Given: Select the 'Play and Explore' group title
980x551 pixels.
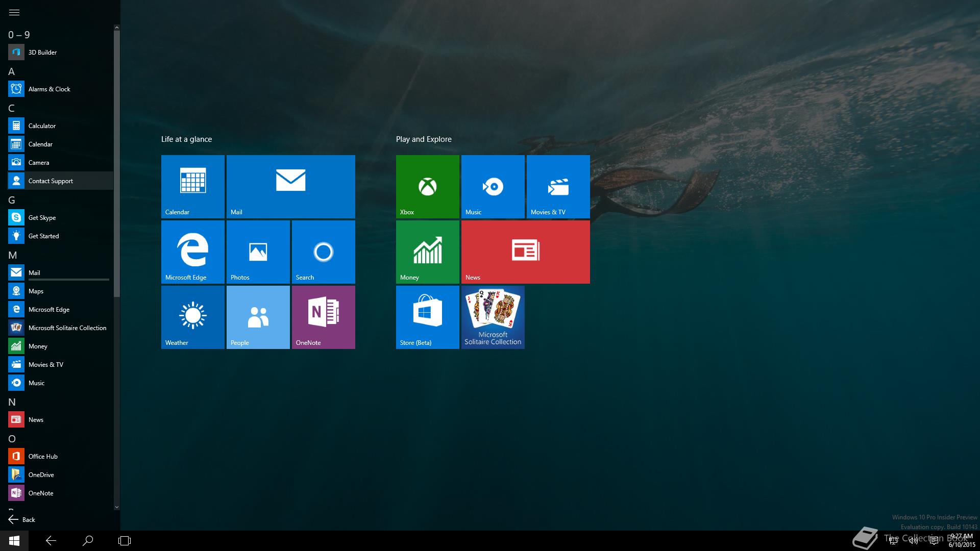Looking at the screenshot, I should (424, 139).
